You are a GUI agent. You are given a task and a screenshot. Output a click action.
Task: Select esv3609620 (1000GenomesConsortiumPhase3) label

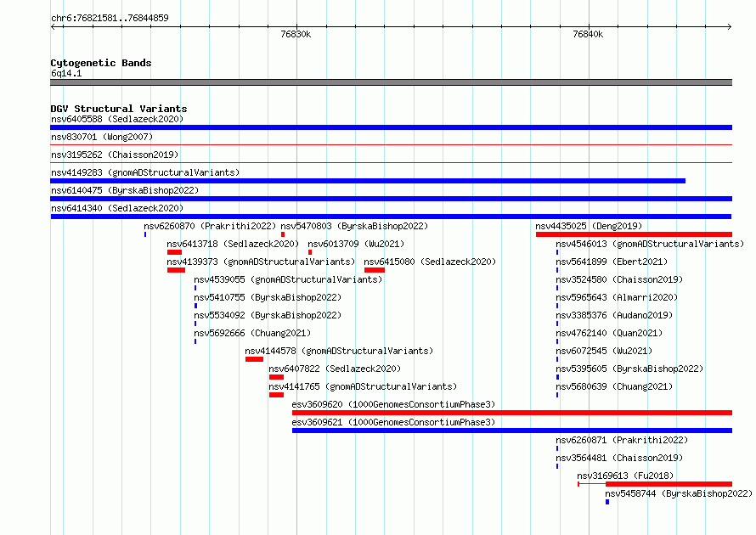tap(393, 404)
